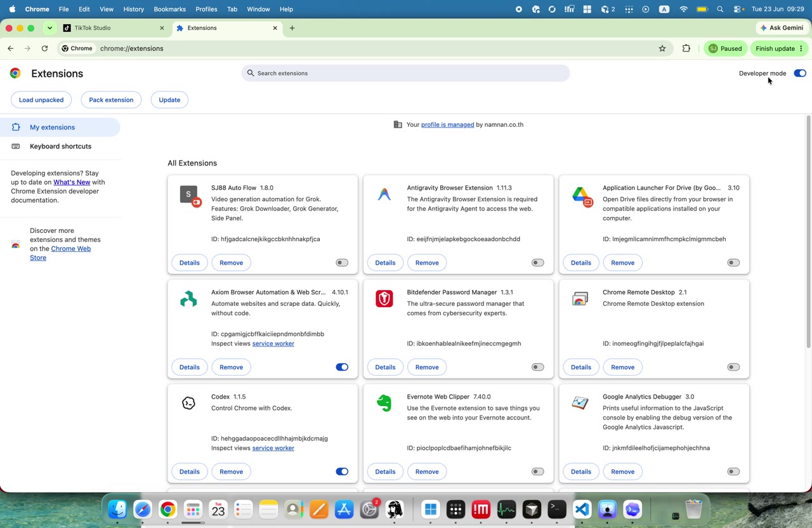Image resolution: width=812 pixels, height=528 pixels.
Task: Open the tab search dropdown chevron
Action: click(49, 28)
